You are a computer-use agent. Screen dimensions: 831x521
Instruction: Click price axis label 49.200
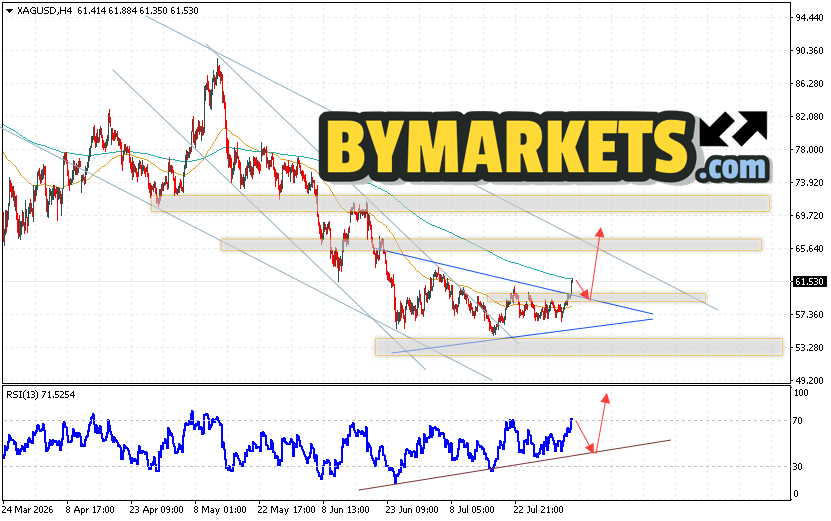[x=809, y=380]
